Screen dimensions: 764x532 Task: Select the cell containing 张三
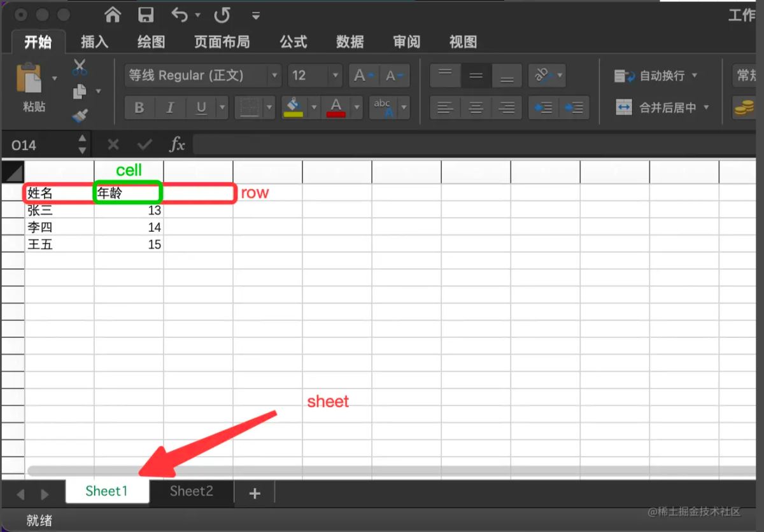[x=59, y=210]
